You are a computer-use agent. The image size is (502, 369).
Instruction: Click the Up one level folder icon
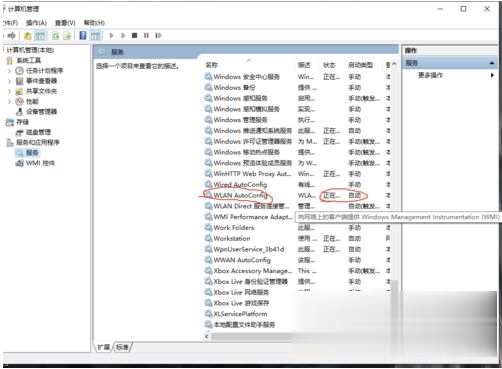28,35
